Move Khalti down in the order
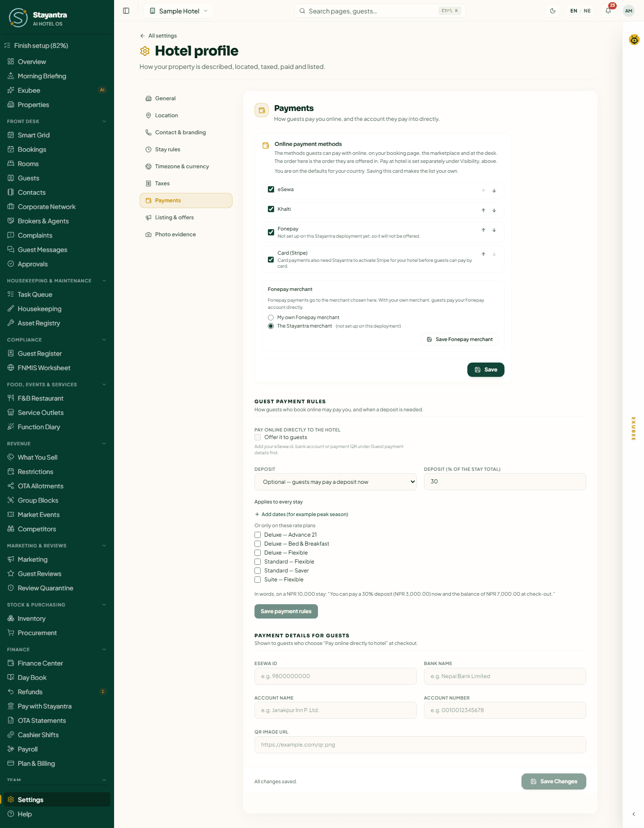644x828 pixels. pyautogui.click(x=494, y=210)
